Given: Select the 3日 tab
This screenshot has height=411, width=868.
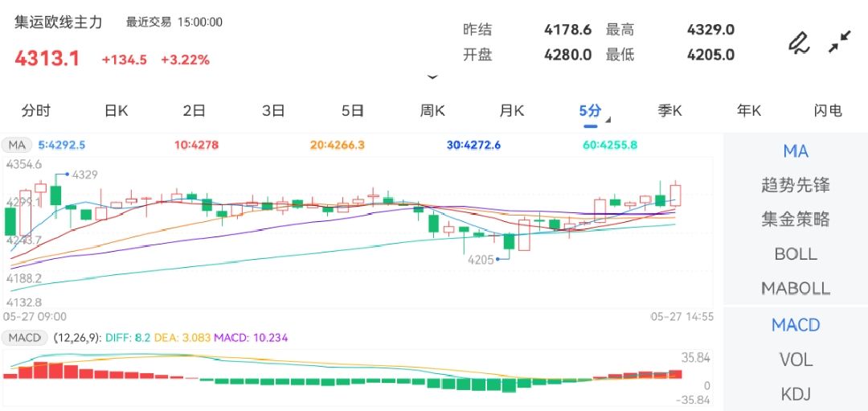Looking at the screenshot, I should [273, 111].
